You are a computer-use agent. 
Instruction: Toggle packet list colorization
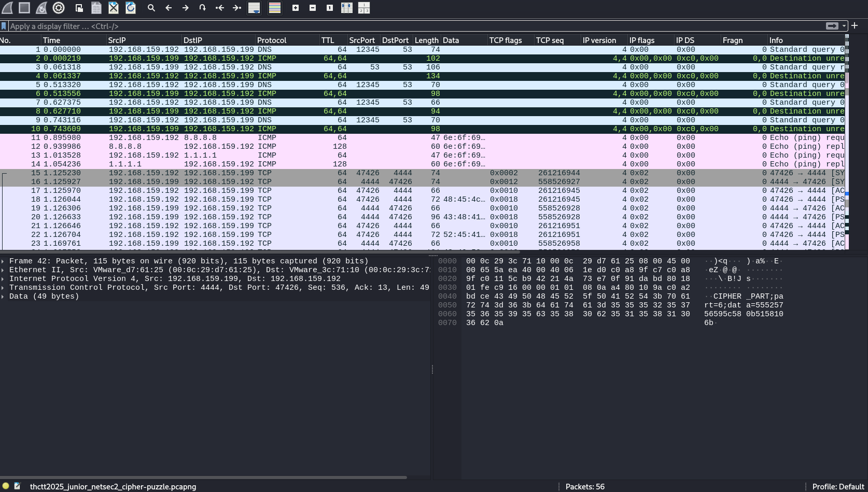(x=275, y=8)
